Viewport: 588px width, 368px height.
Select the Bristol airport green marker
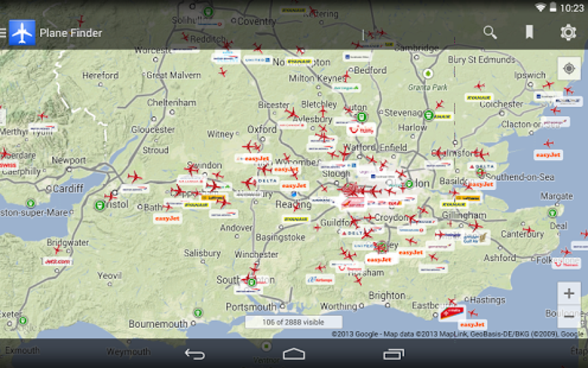(100, 205)
